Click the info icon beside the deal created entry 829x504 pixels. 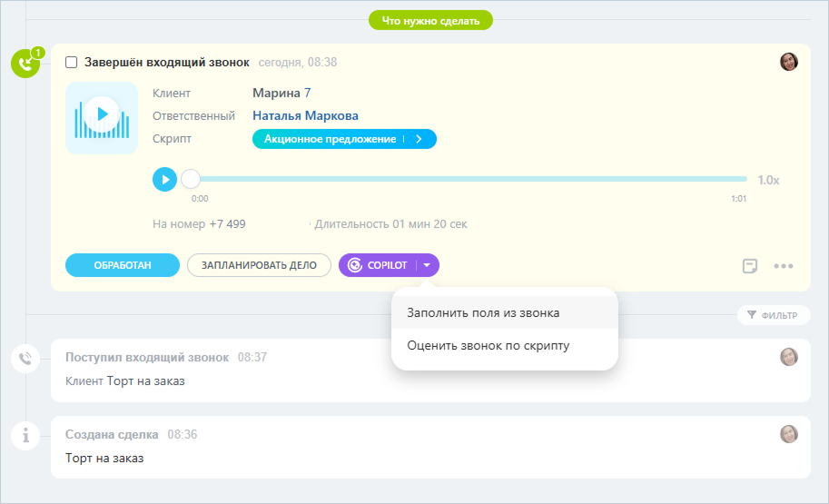point(25,435)
